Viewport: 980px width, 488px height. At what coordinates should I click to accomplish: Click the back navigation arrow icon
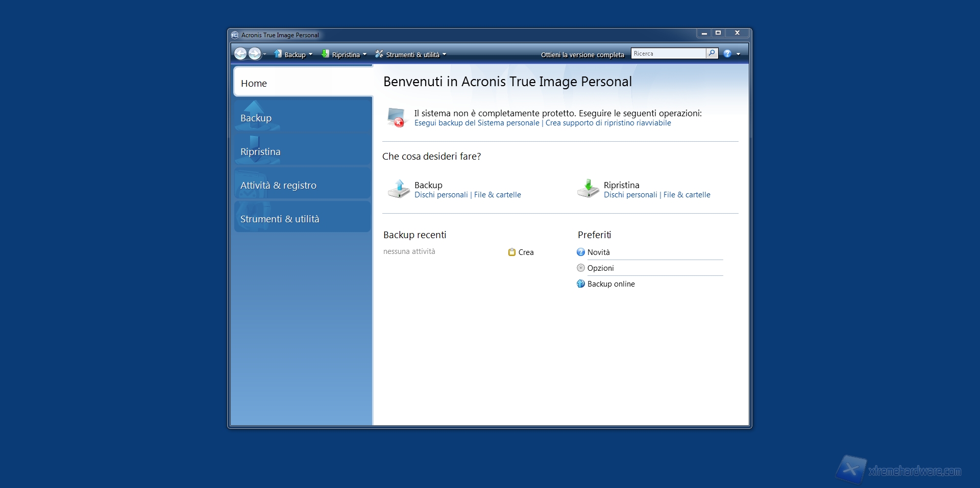240,54
